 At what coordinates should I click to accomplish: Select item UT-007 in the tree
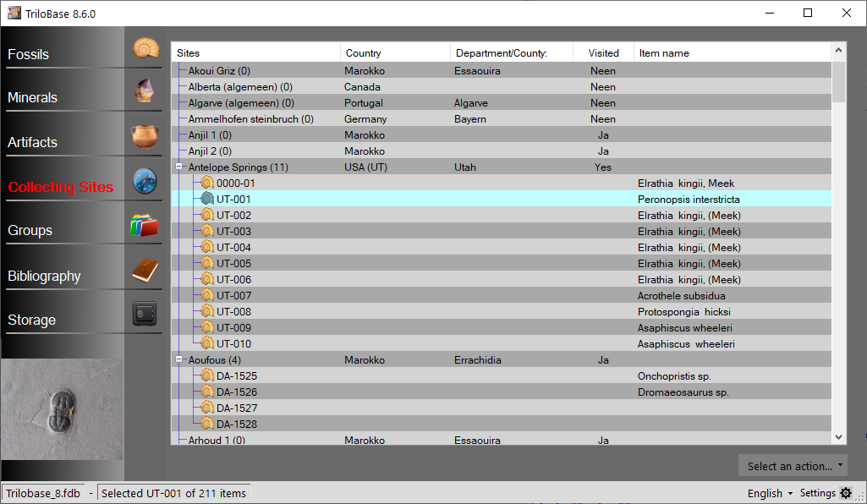pos(234,296)
